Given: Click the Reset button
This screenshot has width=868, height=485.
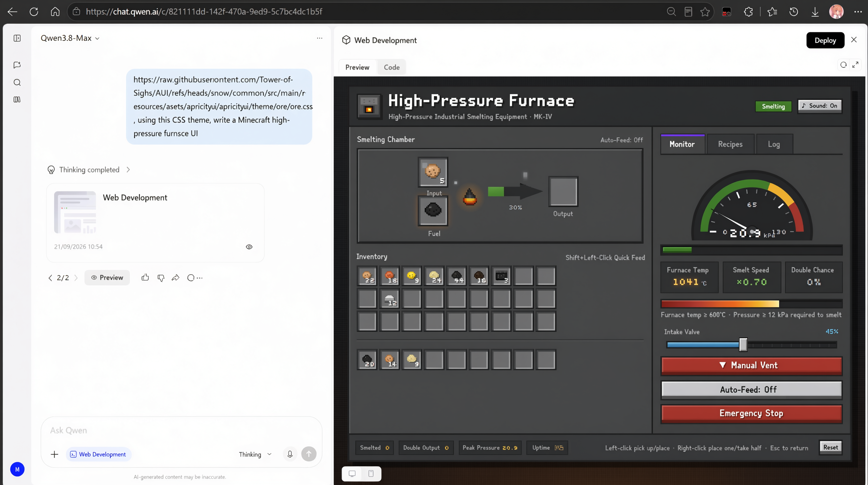Looking at the screenshot, I should (x=831, y=448).
